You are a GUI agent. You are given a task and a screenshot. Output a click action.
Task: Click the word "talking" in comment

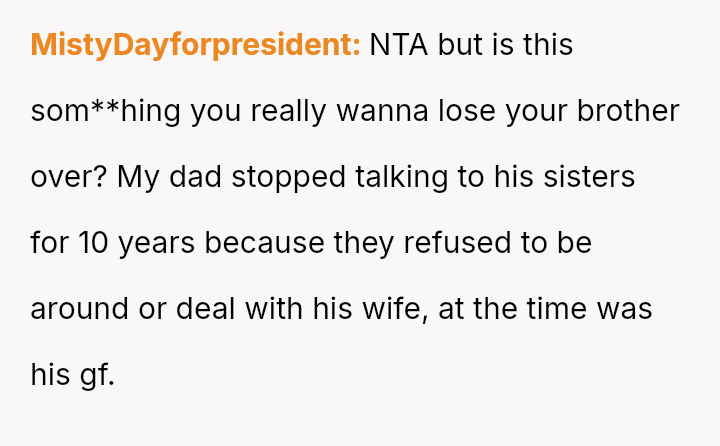coord(402,177)
